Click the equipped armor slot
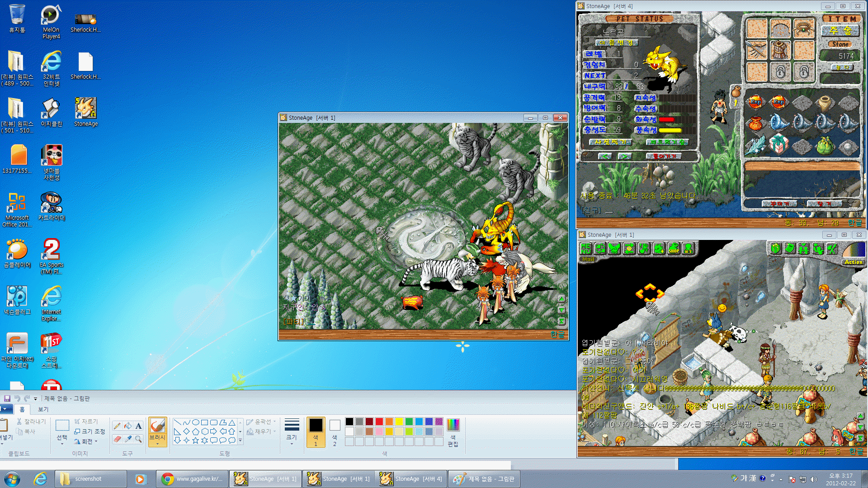The width and height of the screenshot is (868, 488). (x=780, y=50)
